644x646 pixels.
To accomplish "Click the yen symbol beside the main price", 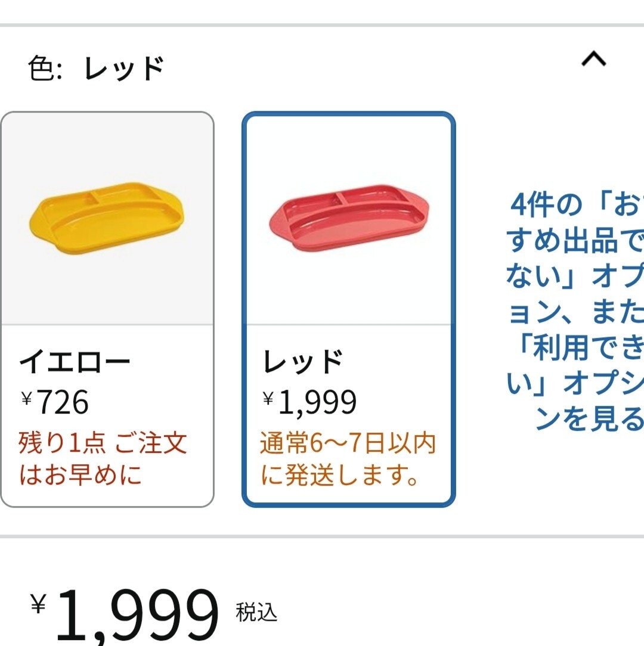I will [x=39, y=606].
